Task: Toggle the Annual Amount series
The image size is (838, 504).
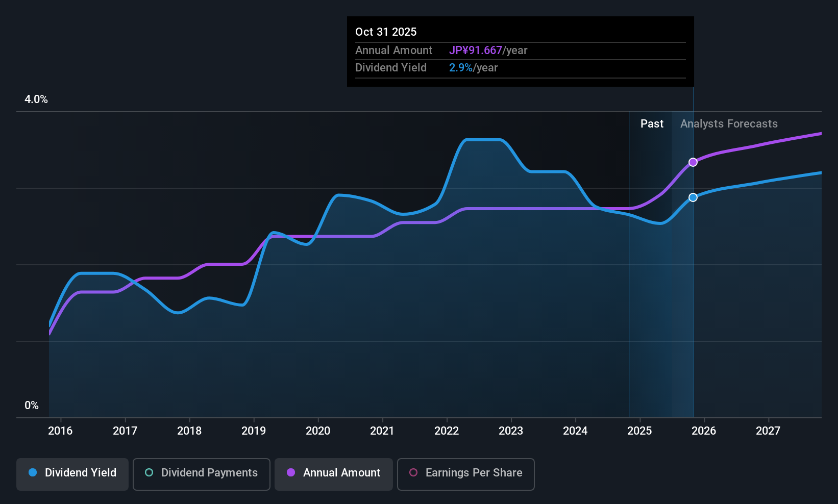Action: (334, 474)
